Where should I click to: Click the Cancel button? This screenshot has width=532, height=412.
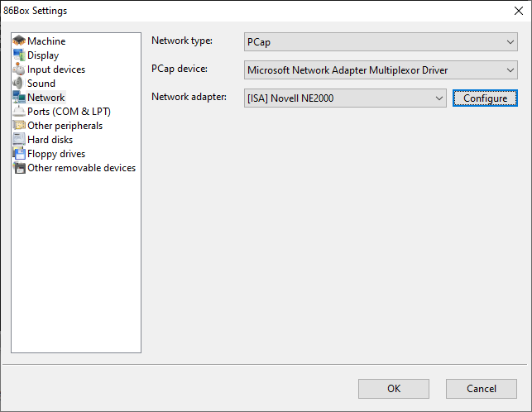coord(481,389)
